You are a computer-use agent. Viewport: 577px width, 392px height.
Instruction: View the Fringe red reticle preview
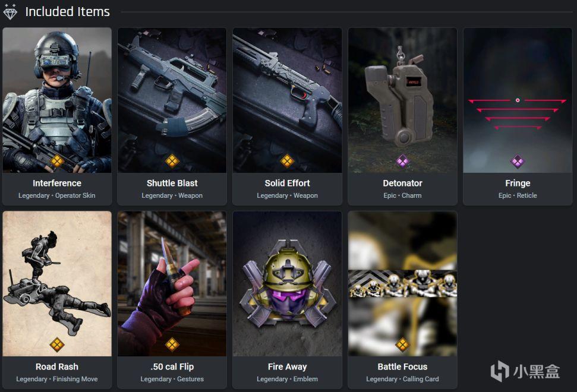click(518, 100)
